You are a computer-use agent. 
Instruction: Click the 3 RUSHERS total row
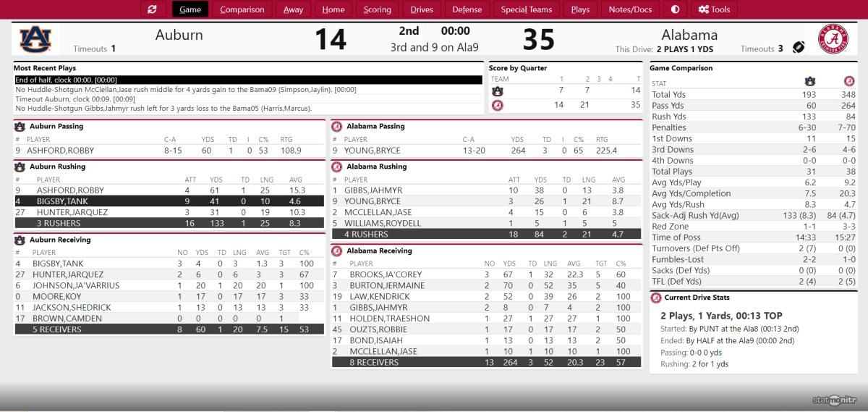tap(169, 224)
